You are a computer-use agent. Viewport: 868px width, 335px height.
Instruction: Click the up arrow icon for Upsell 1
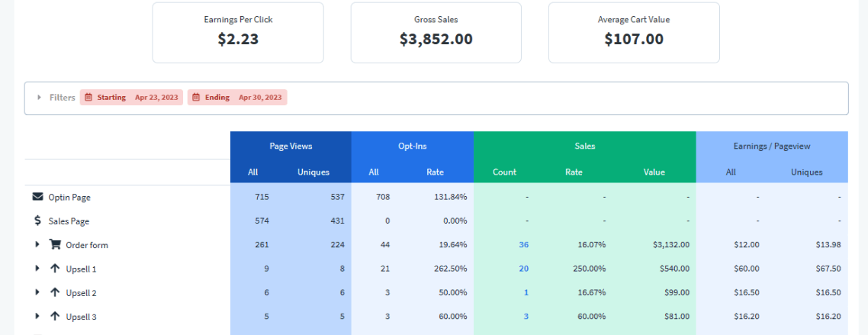pos(55,269)
